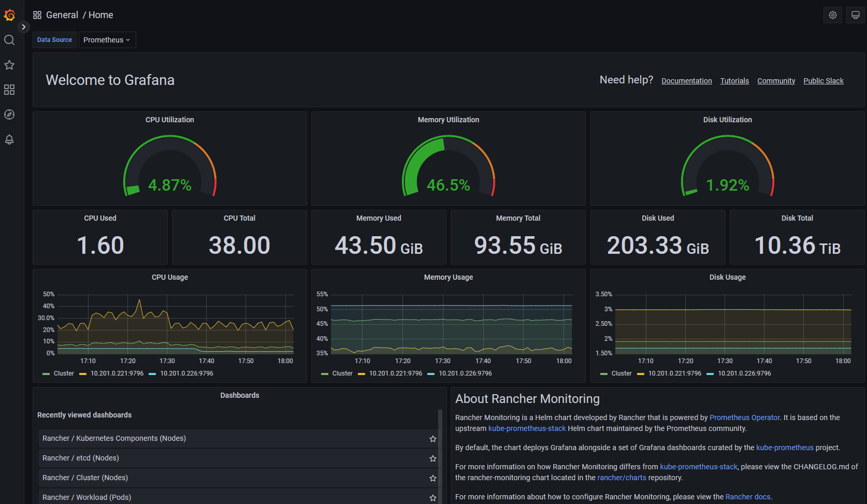
Task: Open the Dashboards panel title menu
Action: 239,395
